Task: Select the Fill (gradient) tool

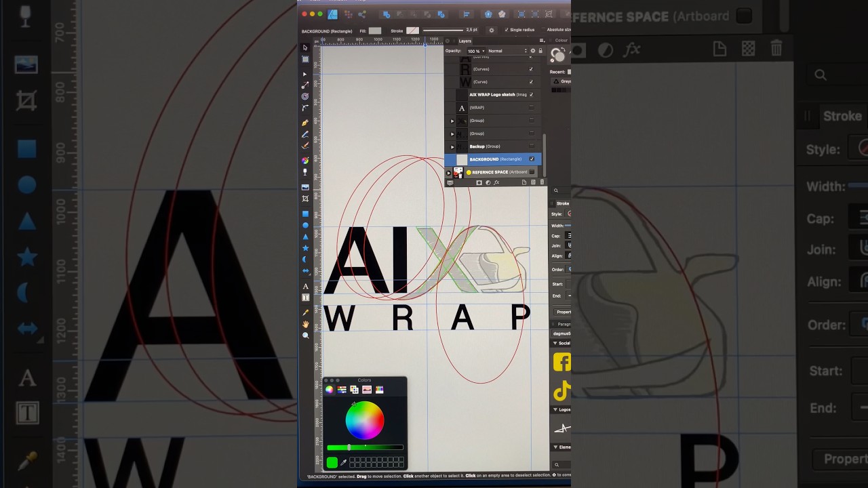Action: click(305, 161)
